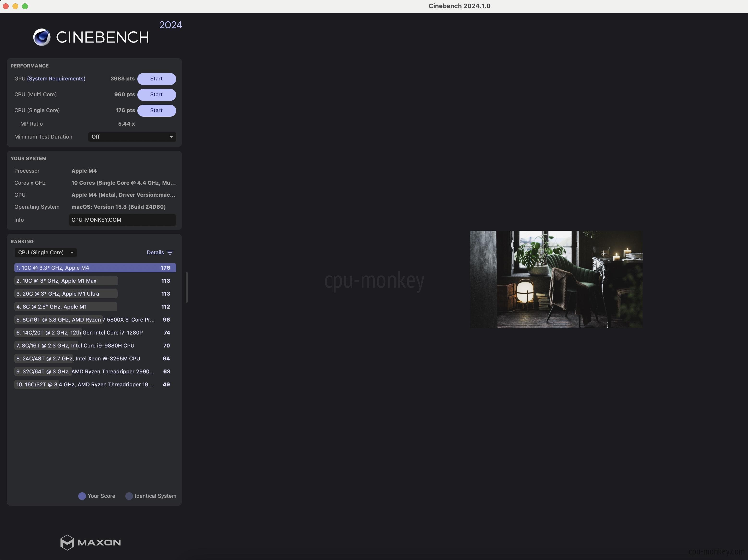Screen dimensions: 748x560
Task: Click the ranking panel vertical scrollbar
Action: click(x=187, y=287)
